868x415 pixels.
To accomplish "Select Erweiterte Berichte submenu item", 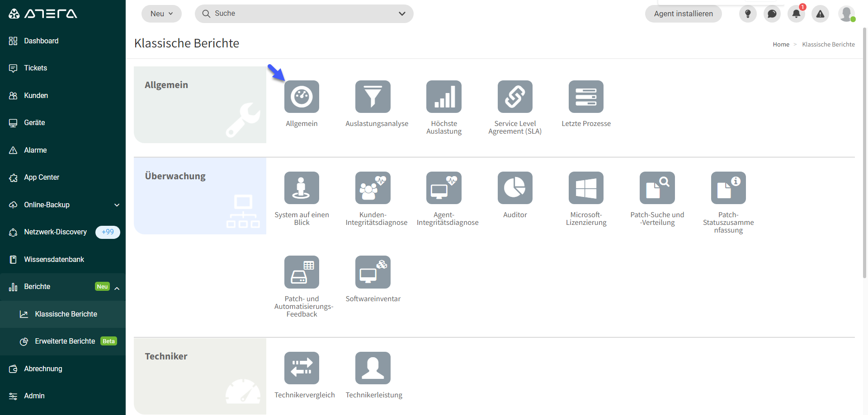I will click(63, 341).
